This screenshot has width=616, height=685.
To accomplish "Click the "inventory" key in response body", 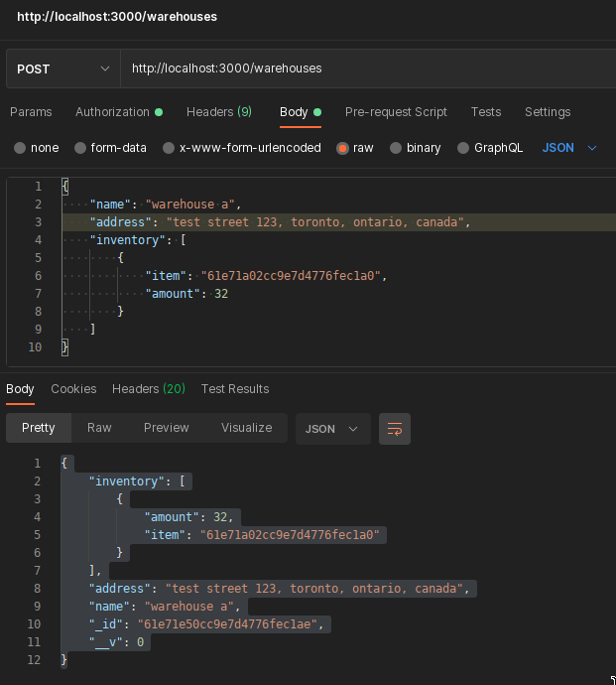I will point(127,481).
